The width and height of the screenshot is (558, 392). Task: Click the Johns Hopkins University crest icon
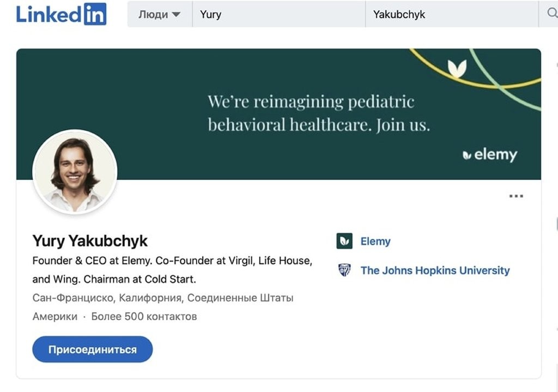pyautogui.click(x=344, y=270)
